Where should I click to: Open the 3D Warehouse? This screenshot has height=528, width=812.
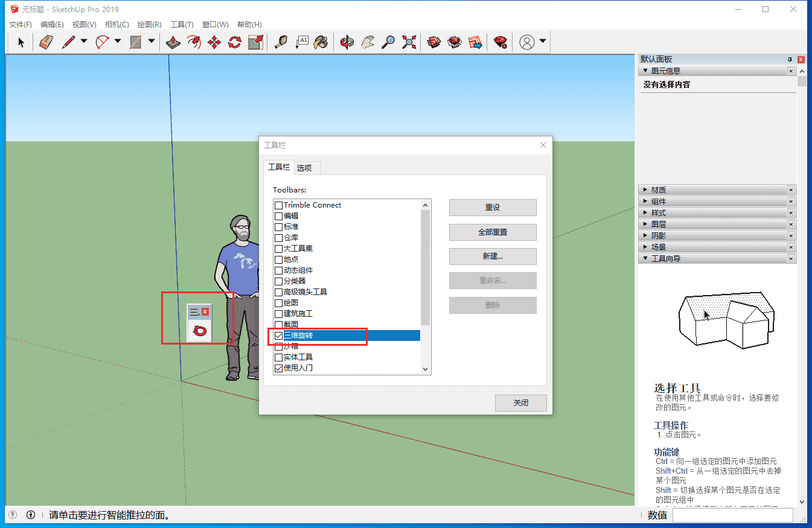coord(434,42)
